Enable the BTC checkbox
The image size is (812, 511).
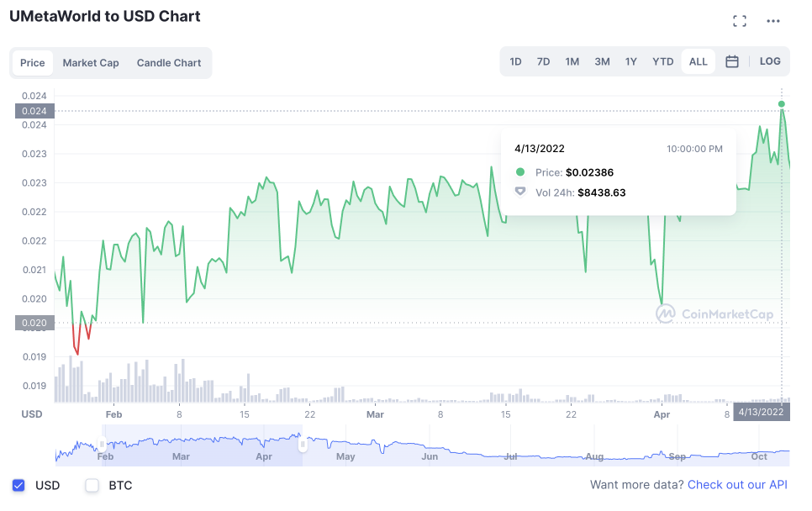coord(92,485)
